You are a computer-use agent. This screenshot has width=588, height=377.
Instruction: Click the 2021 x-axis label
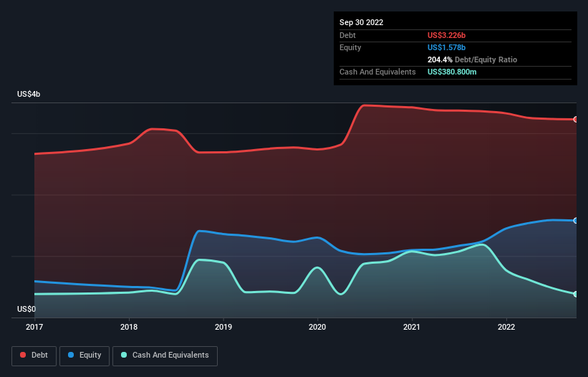point(412,327)
